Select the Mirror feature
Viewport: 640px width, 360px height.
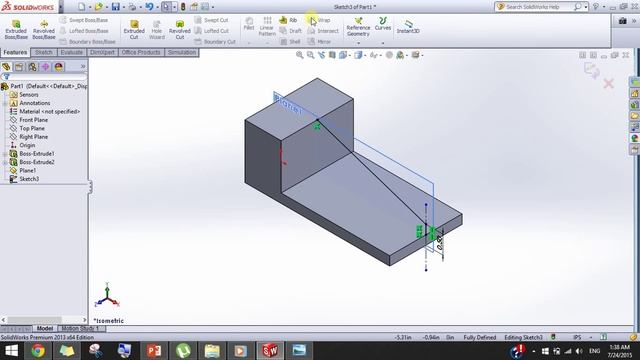pos(319,42)
